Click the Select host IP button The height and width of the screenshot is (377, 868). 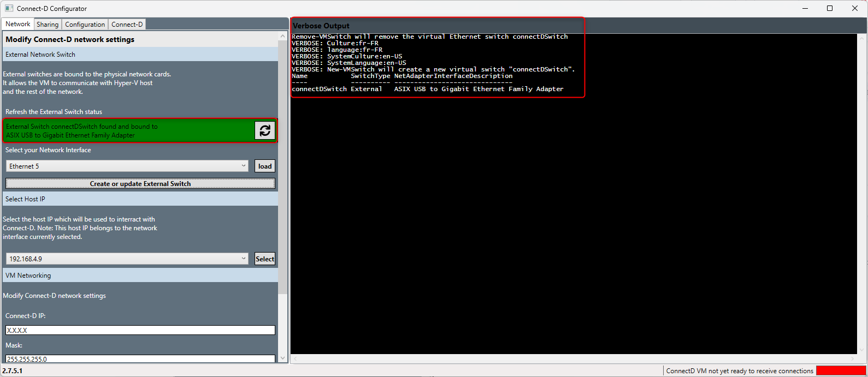click(x=265, y=259)
